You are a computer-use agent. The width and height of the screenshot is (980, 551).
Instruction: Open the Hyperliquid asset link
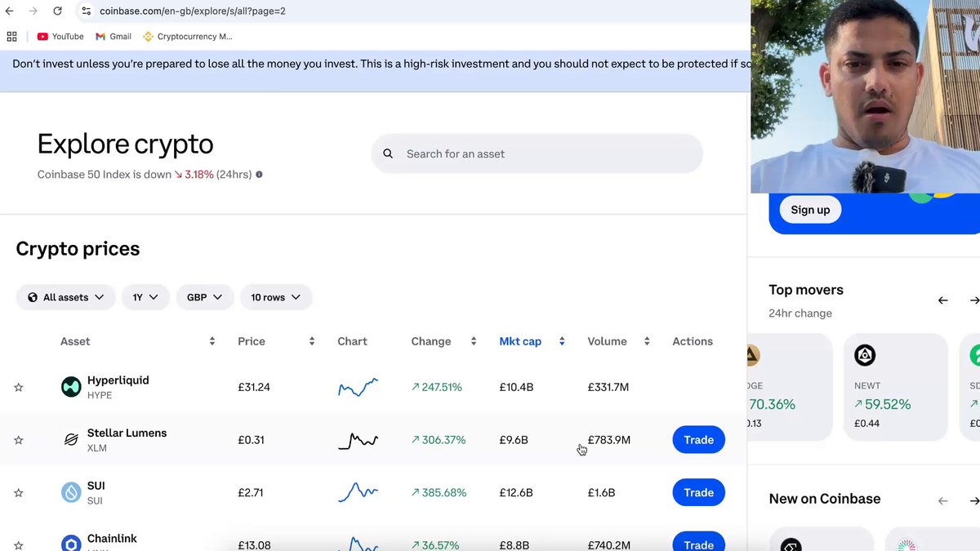pos(118,380)
